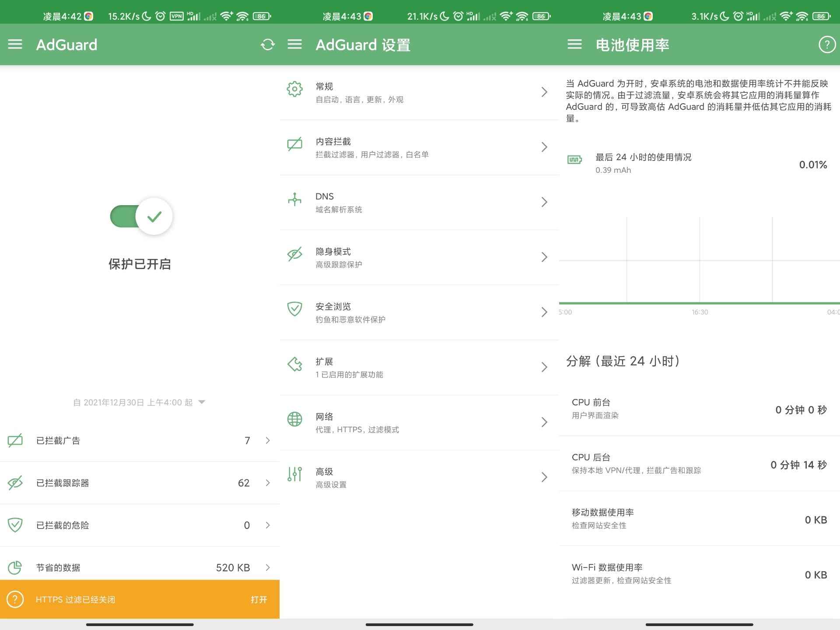Tap help question mark on 电池使用率 screen
Viewport: 840px width, 630px height.
[826, 45]
